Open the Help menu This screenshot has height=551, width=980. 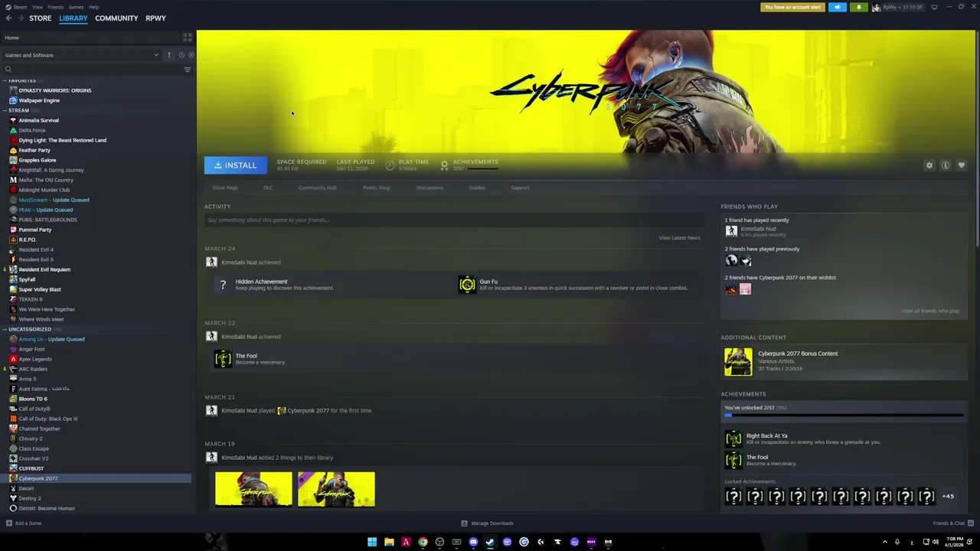(x=93, y=7)
